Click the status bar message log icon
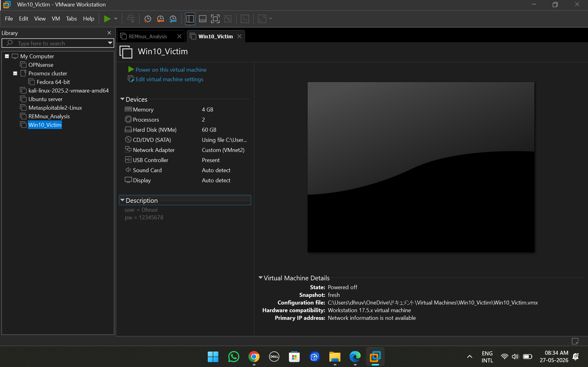 (575, 341)
